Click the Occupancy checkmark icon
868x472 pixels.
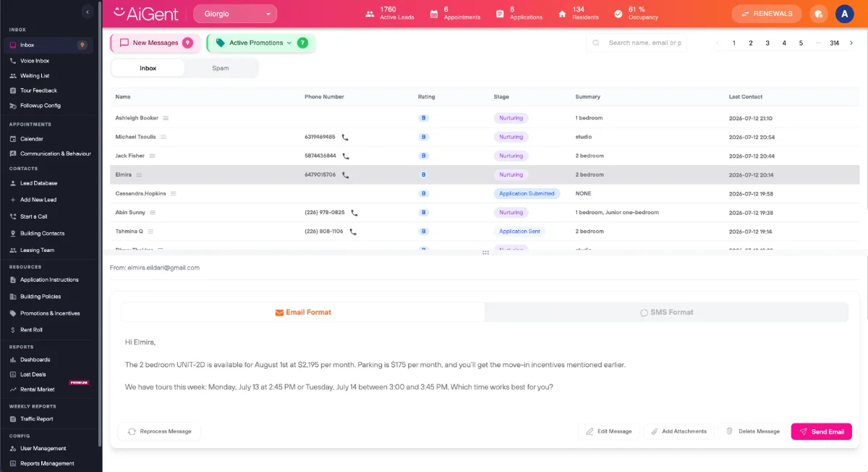[x=618, y=14]
